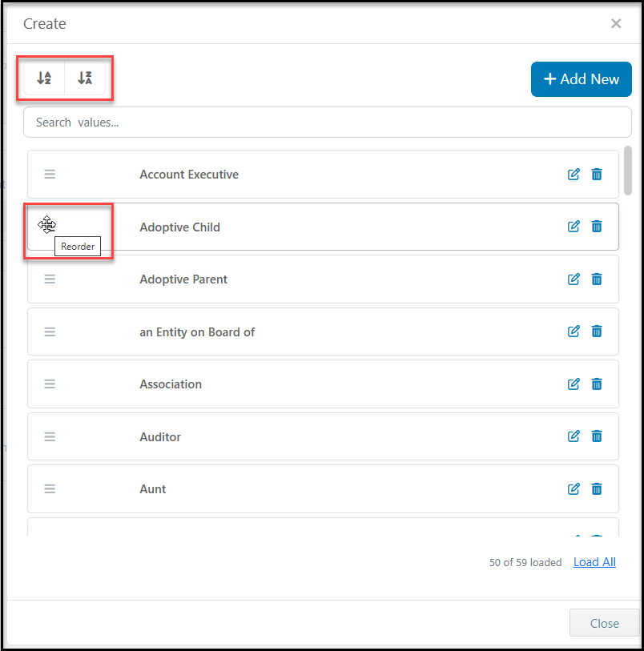Click the 50 of 59 loaded status text

click(525, 563)
